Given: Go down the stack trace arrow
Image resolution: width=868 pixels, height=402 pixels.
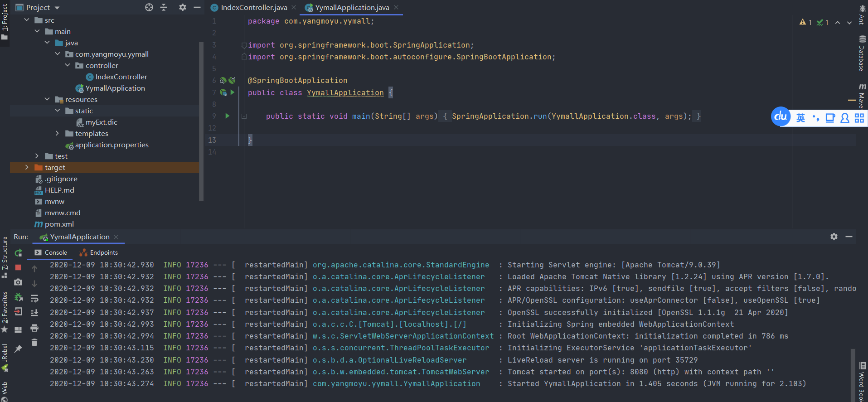Looking at the screenshot, I should pos(34,283).
